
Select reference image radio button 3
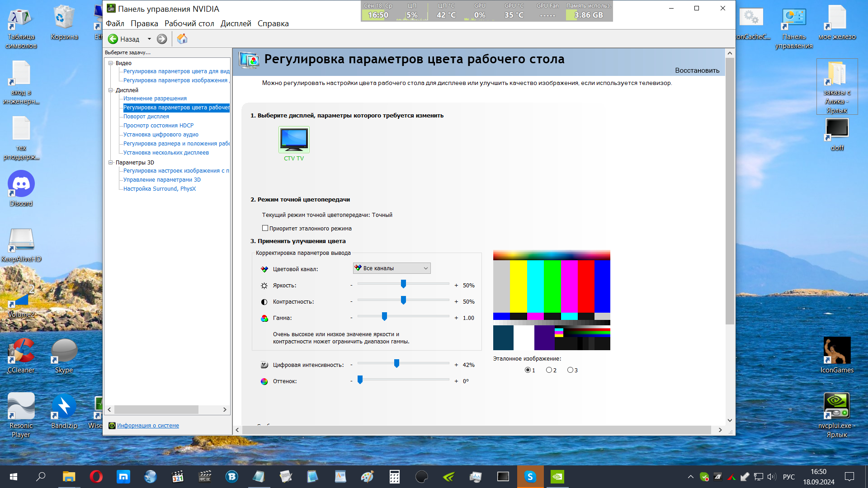pos(570,370)
